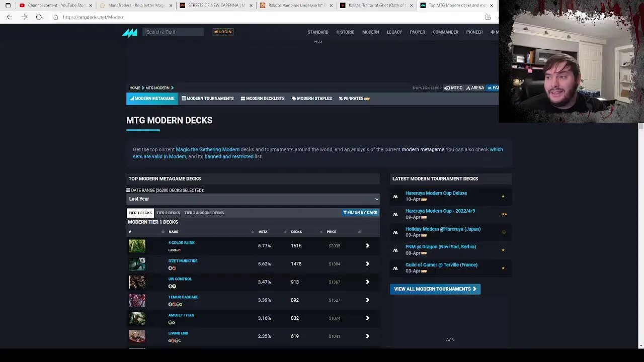
Task: Reload the page with the refresh icon
Action: pyautogui.click(x=39, y=17)
